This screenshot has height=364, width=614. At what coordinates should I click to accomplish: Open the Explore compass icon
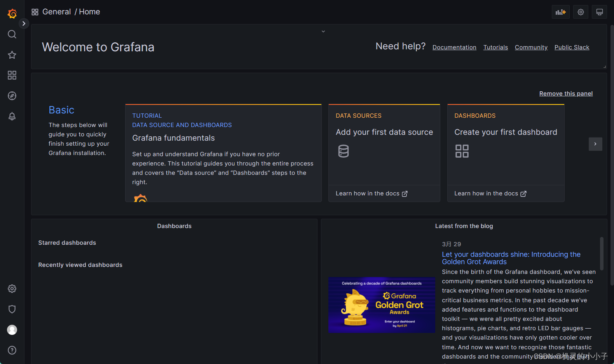[x=12, y=96]
